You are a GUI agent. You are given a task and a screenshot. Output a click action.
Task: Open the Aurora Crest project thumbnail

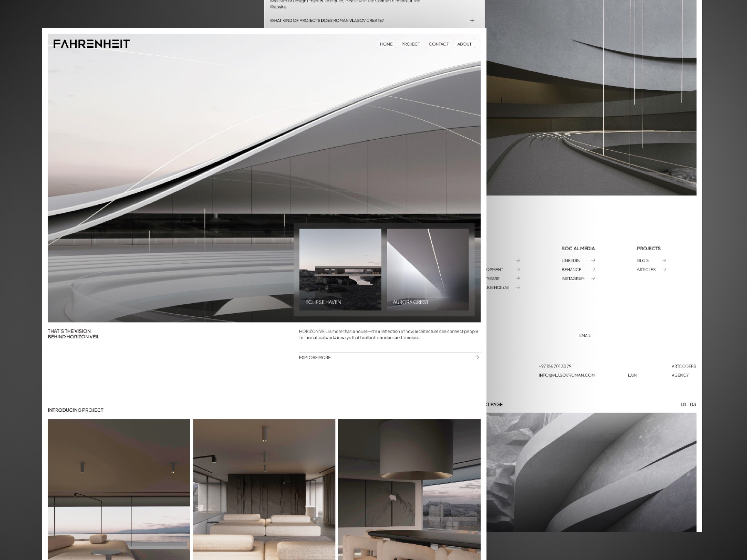pyautogui.click(x=428, y=269)
